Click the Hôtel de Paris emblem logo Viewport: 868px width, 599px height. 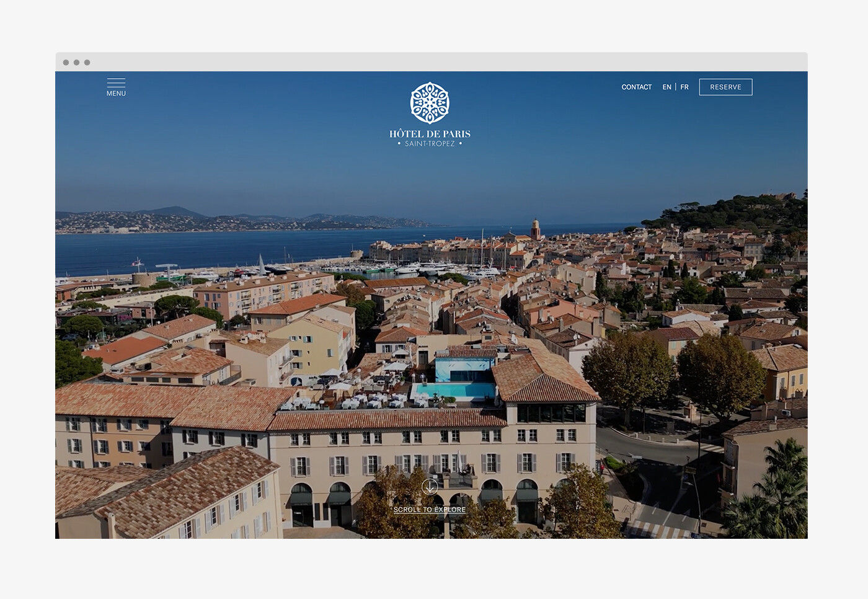click(430, 103)
